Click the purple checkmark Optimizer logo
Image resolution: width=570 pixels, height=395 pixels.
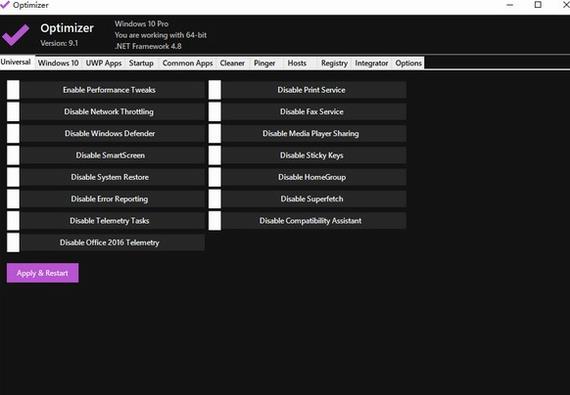point(15,35)
